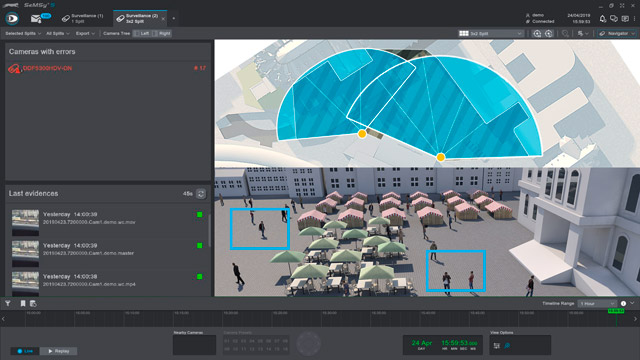This screenshot has height=360, width=640.
Task: Open the Timeline Range 1 Hour dropdown
Action: pyautogui.click(x=597, y=303)
